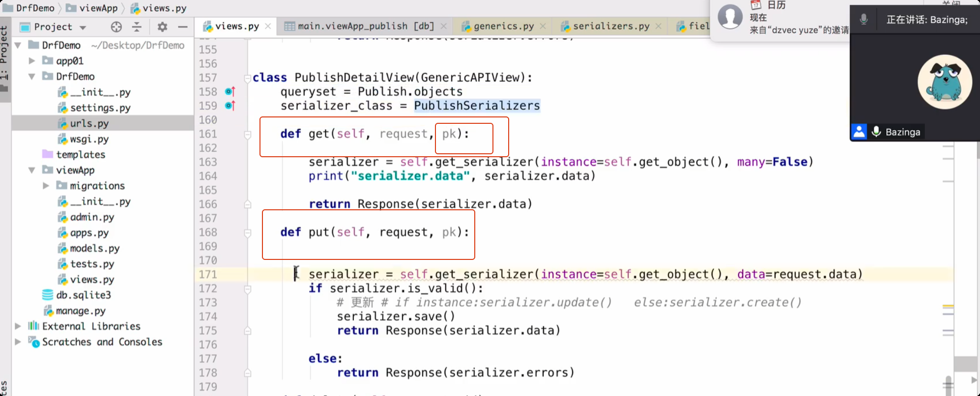Open admin.py under viewApp

(x=91, y=217)
